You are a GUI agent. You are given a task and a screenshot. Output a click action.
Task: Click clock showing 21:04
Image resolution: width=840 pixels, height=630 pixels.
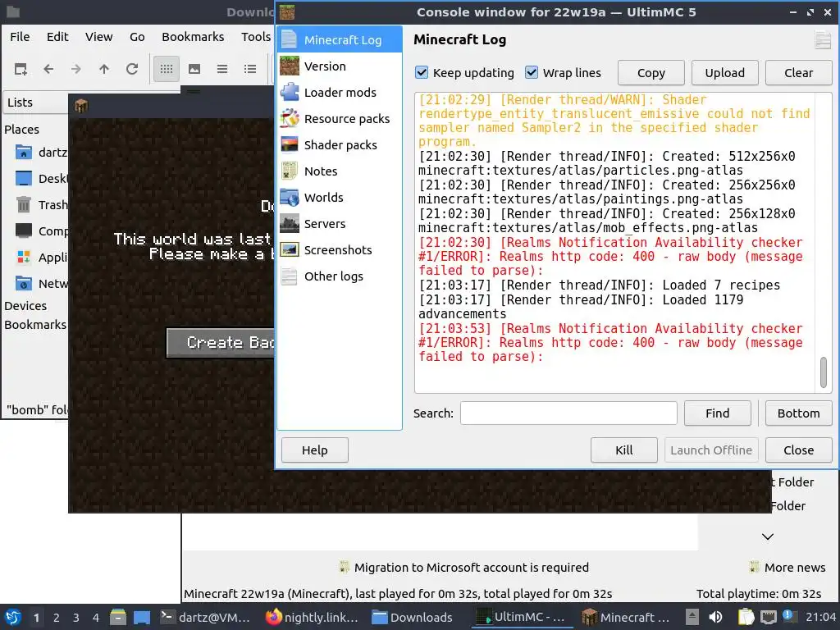pyautogui.click(x=820, y=618)
